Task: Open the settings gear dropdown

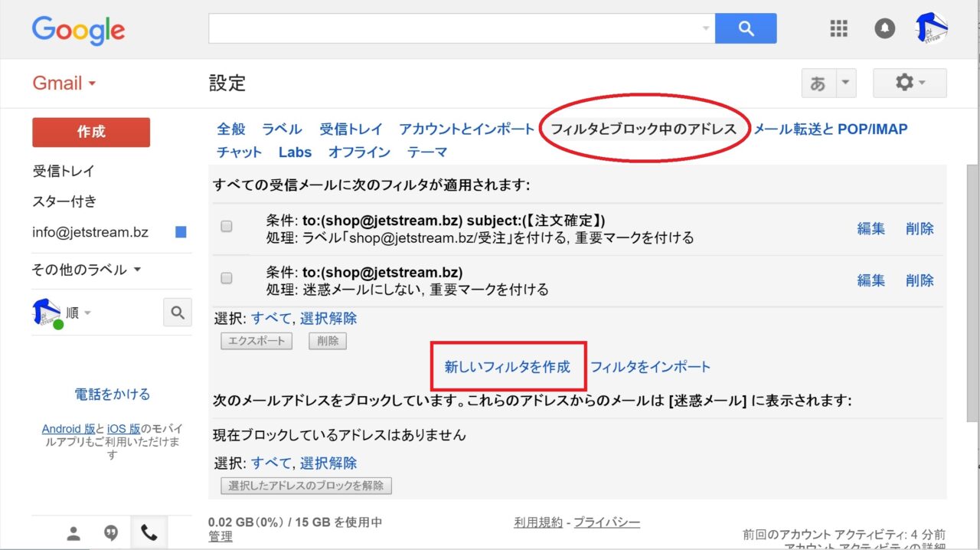Action: (x=910, y=83)
